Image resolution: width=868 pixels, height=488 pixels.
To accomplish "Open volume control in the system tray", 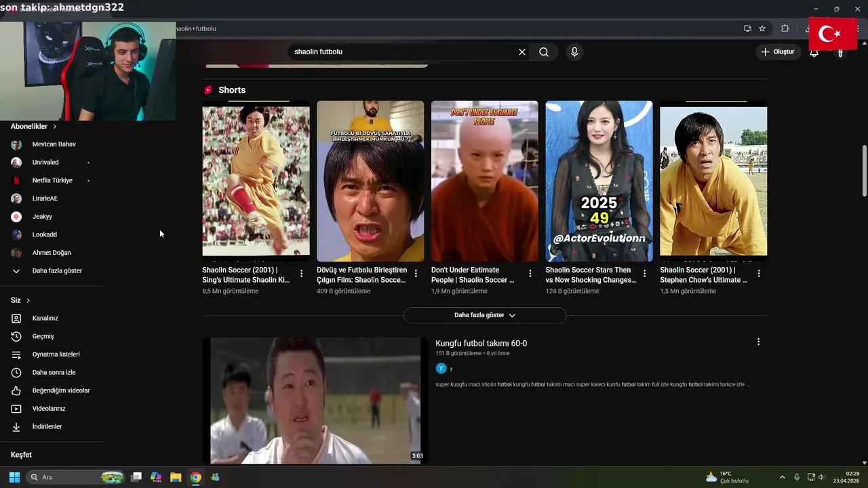I will click(821, 477).
